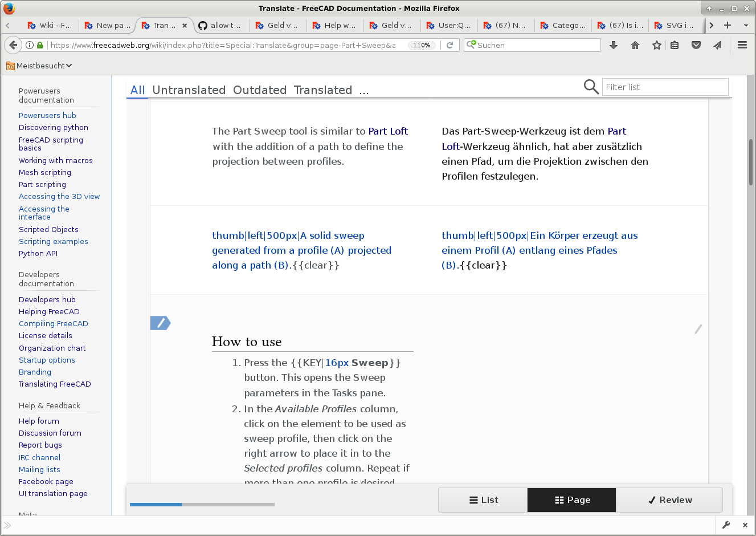Open the list all tabs dropdown
756x536 pixels.
click(x=746, y=25)
